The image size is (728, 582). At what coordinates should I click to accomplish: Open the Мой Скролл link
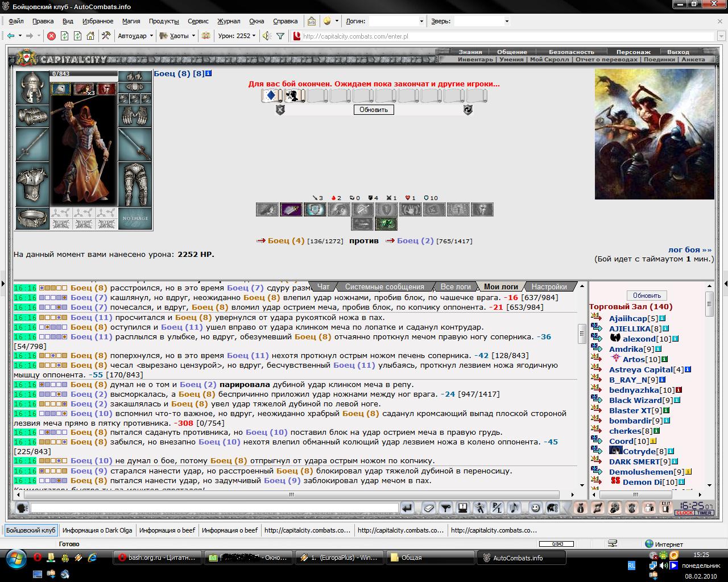pyautogui.click(x=549, y=59)
